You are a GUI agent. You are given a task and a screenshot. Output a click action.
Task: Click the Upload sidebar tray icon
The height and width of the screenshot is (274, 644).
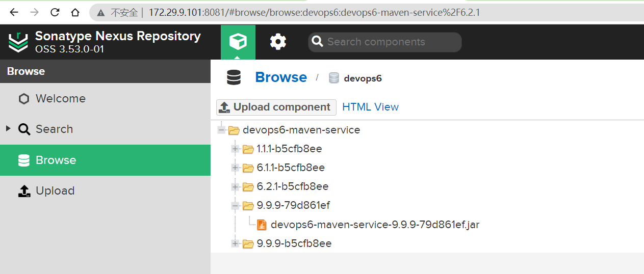(24, 191)
